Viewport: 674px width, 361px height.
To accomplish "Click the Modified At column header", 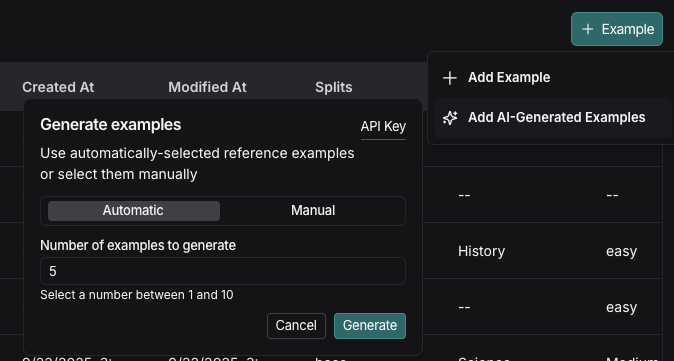I will [207, 87].
